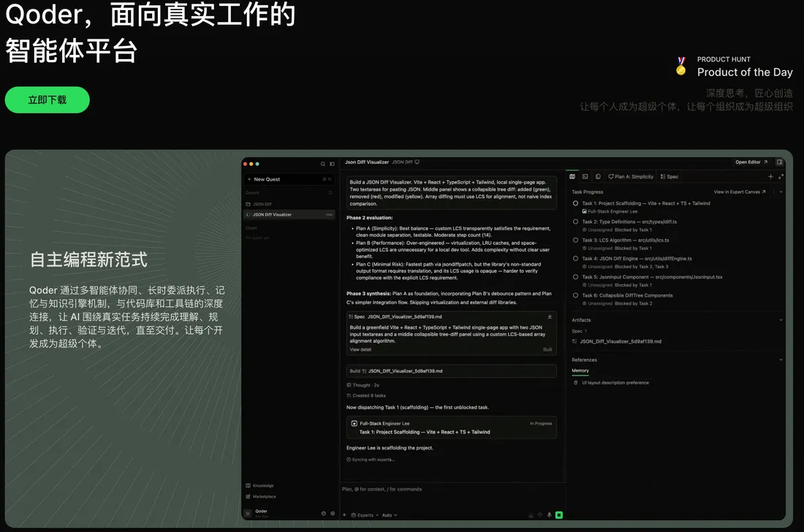Select the files copy tab icon
The width and height of the screenshot is (804, 532).
pos(598,176)
